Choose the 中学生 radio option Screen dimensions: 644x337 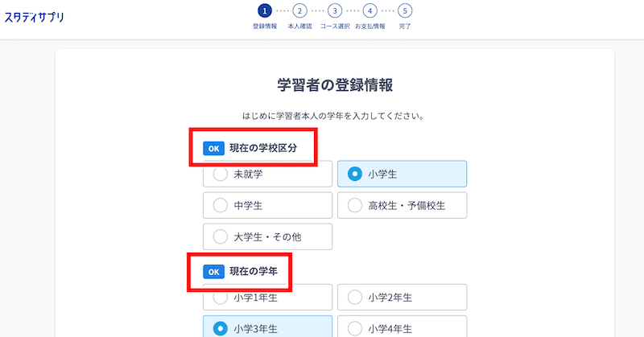[x=267, y=205]
